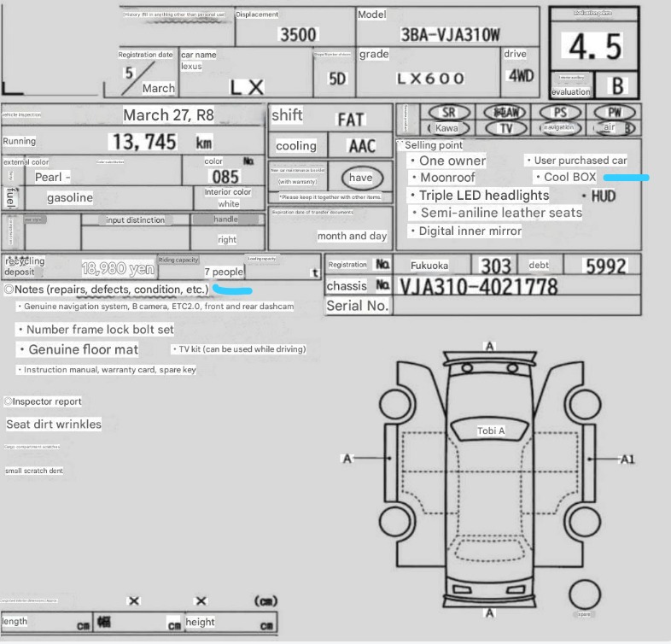671x644 pixels.
Task: Click the 4.5 evaluation score box
Action: [x=595, y=47]
